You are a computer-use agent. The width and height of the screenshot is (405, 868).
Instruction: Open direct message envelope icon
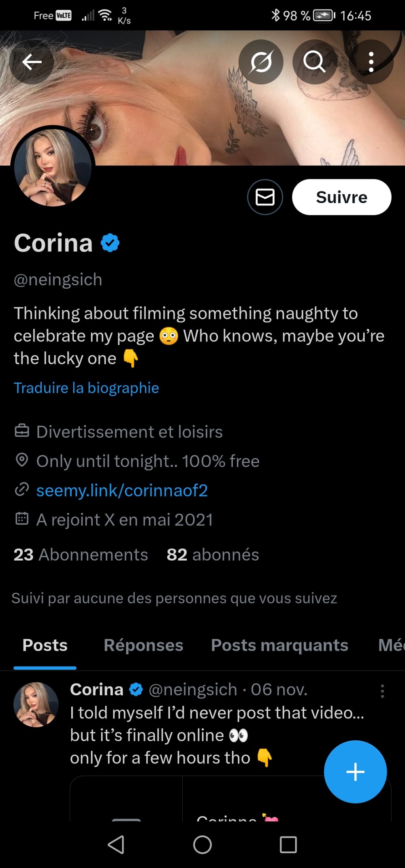pos(265,197)
